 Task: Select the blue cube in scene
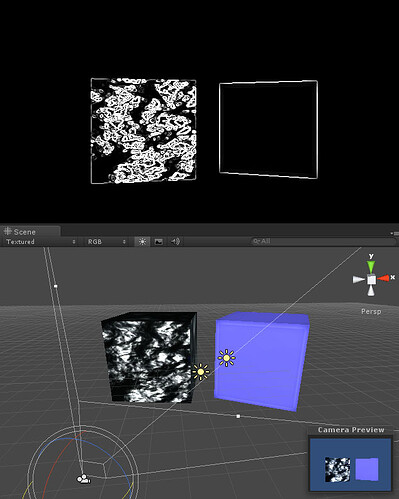(x=261, y=361)
